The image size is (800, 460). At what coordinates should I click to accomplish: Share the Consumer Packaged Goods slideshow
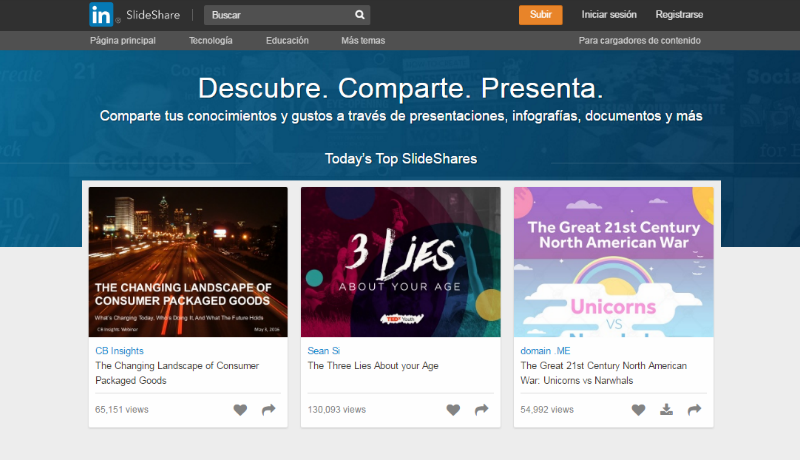pos(268,410)
